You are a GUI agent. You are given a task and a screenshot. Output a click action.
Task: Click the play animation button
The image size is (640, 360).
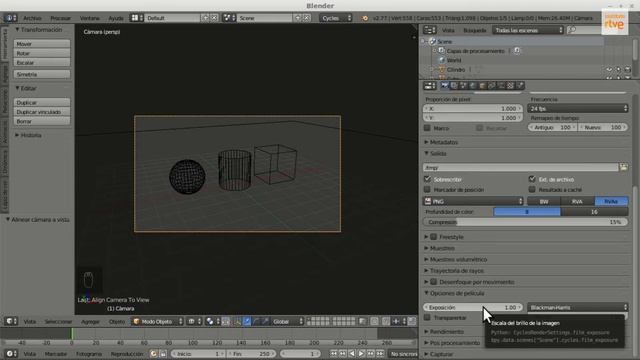pos(361,353)
